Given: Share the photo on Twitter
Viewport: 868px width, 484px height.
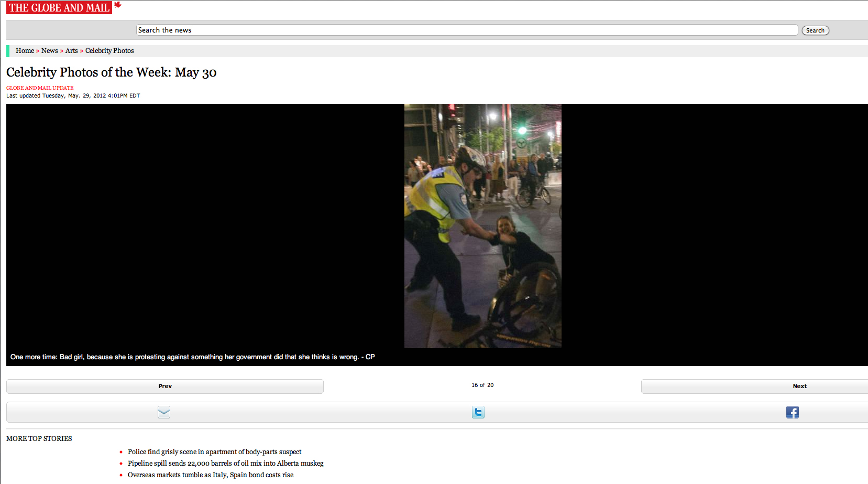Looking at the screenshot, I should pos(478,412).
